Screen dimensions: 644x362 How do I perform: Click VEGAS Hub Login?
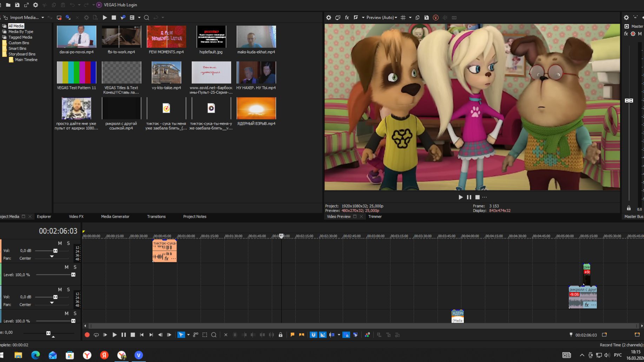120,5
